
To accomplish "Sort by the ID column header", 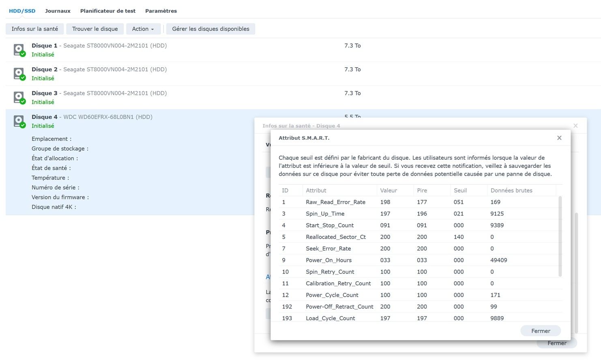I will pos(290,191).
